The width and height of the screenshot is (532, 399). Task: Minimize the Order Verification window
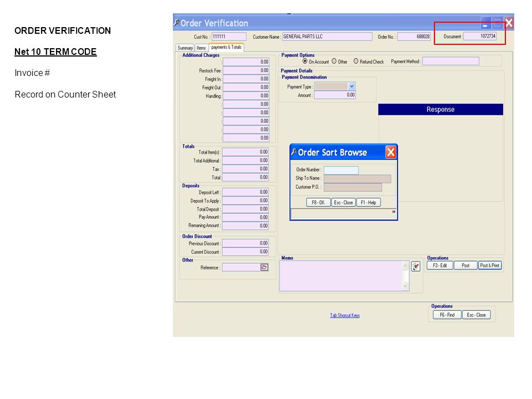[x=485, y=23]
